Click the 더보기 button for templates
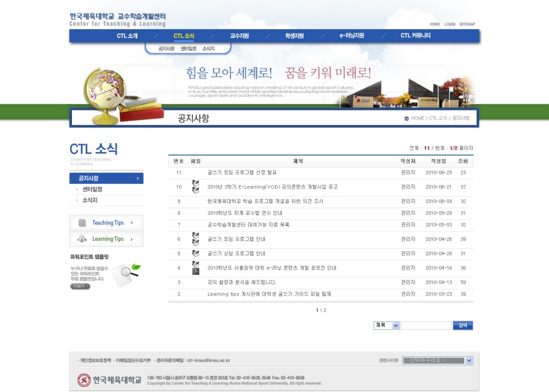The image size is (549, 392). click(80, 286)
